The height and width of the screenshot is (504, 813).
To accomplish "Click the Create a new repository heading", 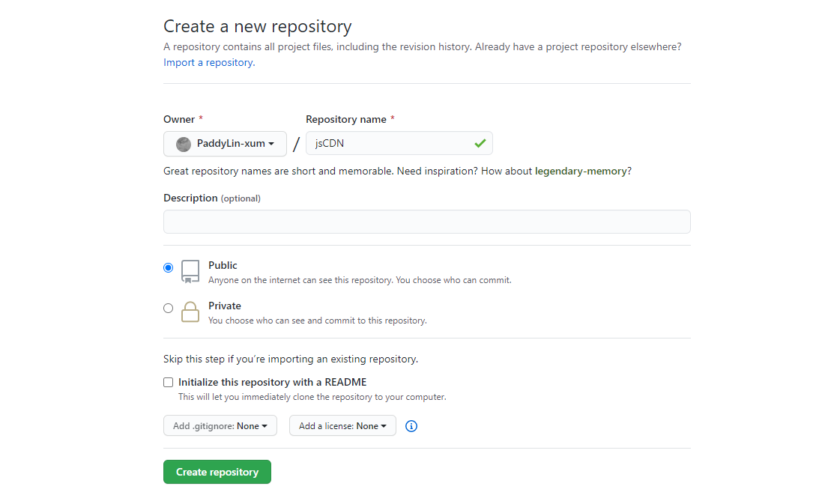I will [x=258, y=26].
